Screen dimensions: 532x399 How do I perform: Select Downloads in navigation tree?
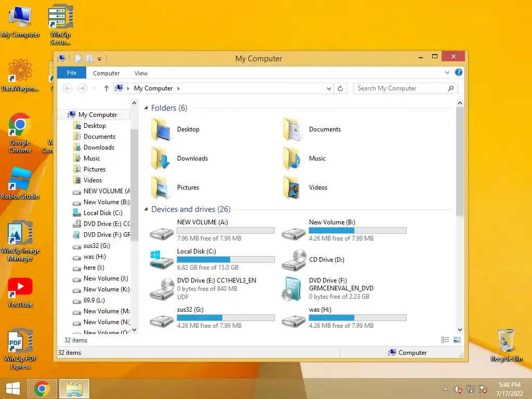pos(99,147)
